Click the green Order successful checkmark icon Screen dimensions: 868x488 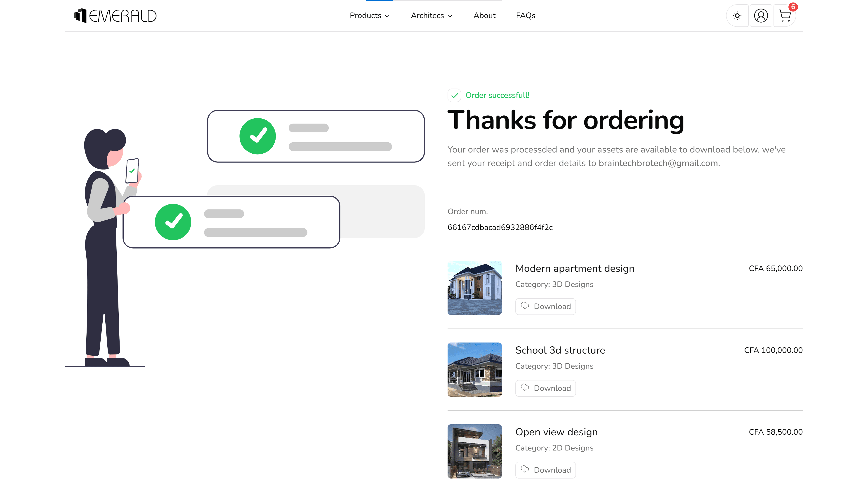454,95
